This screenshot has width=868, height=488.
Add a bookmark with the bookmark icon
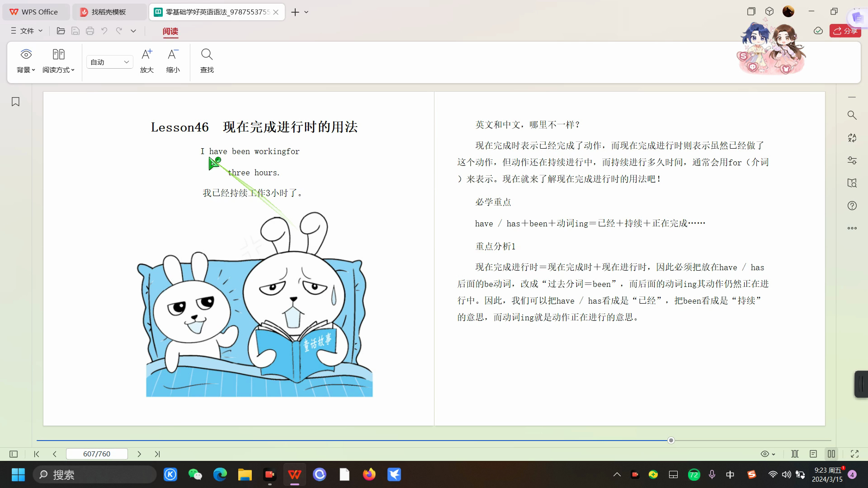[x=15, y=102]
